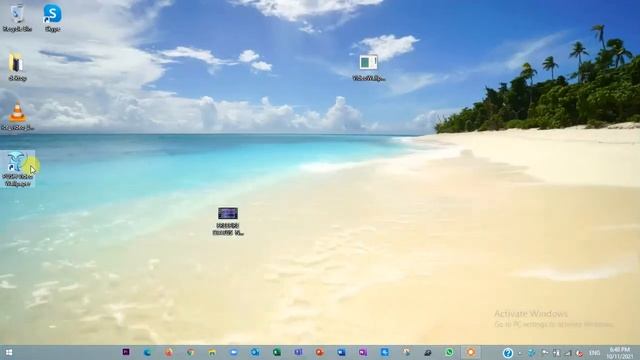
Task: Open Google Chrome in the taskbar
Action: point(190,352)
